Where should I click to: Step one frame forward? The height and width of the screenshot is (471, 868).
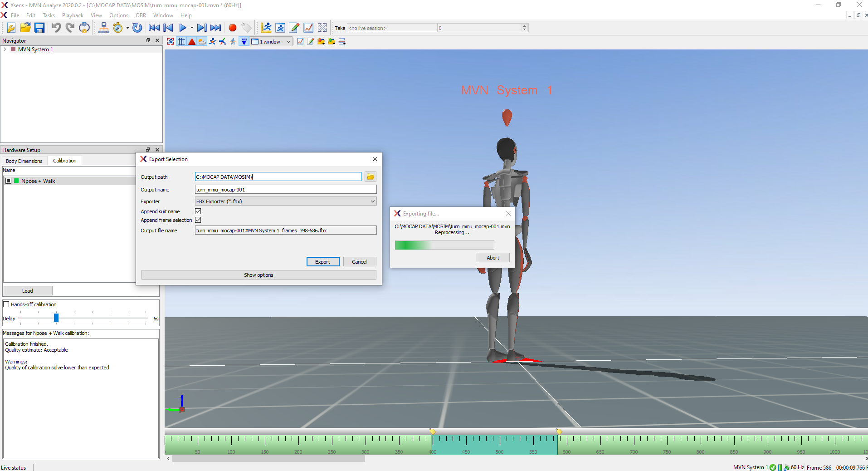coord(202,28)
